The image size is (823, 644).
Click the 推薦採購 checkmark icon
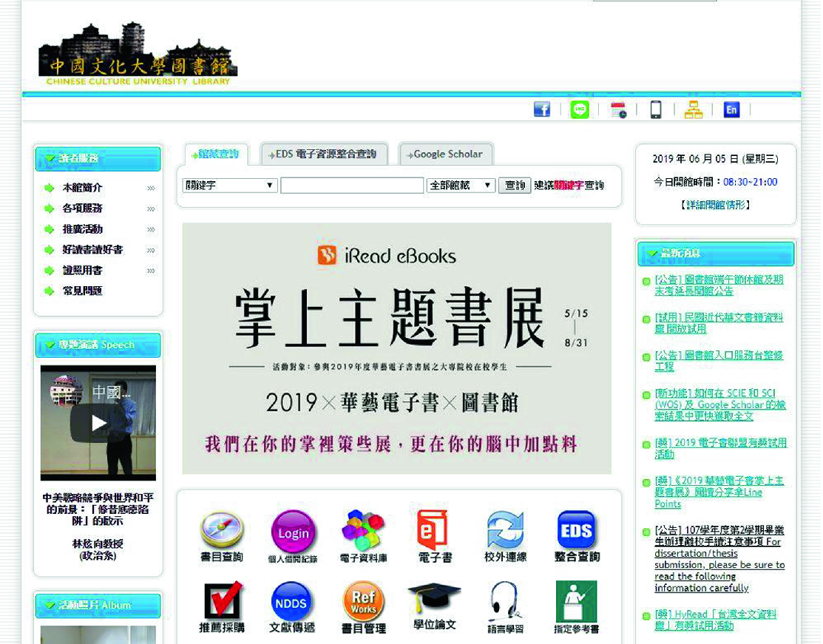click(222, 607)
